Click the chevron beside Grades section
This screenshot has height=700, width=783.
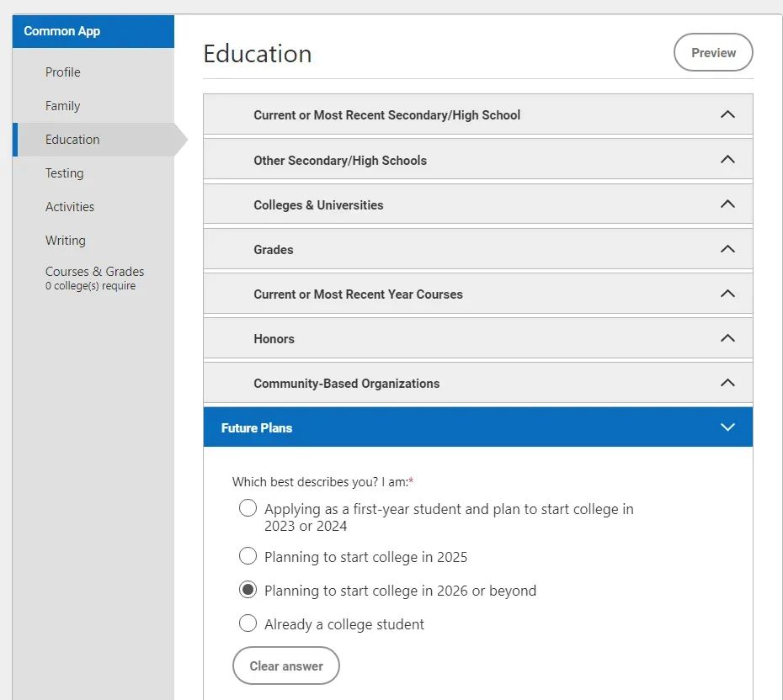point(727,249)
